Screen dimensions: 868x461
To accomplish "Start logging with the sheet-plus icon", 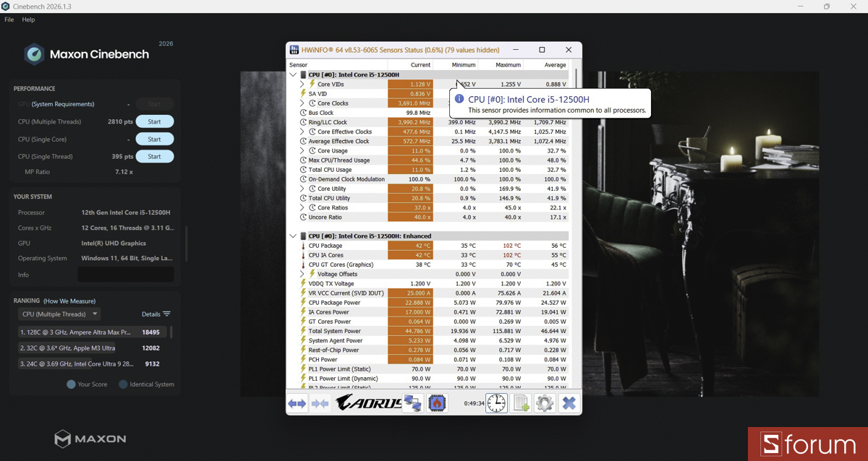I will click(521, 403).
